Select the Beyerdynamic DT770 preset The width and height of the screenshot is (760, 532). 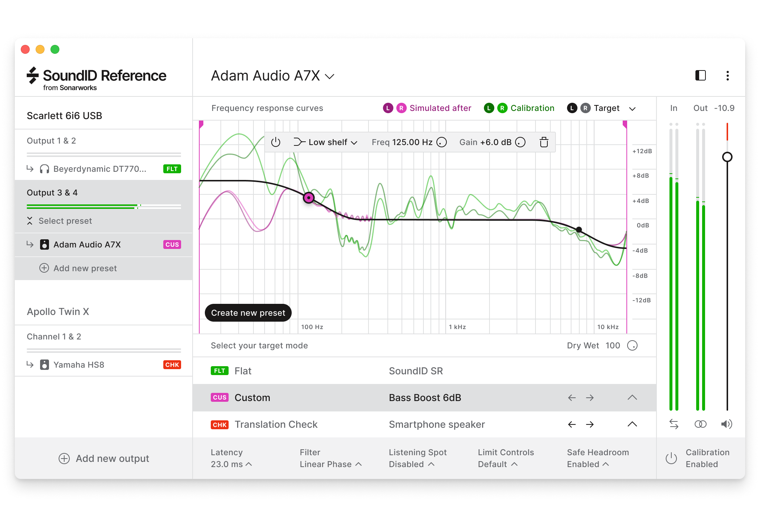tap(104, 169)
